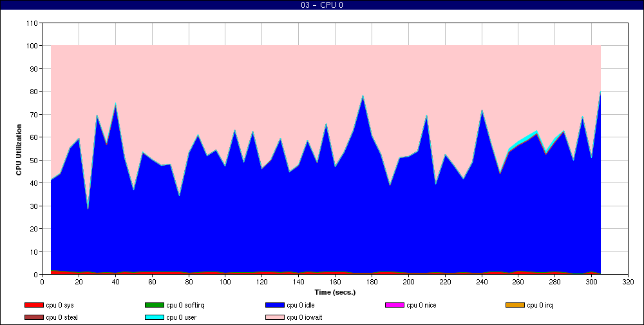
Task: Select the 'cpu 0 idle' legend label
Action: tap(301, 305)
